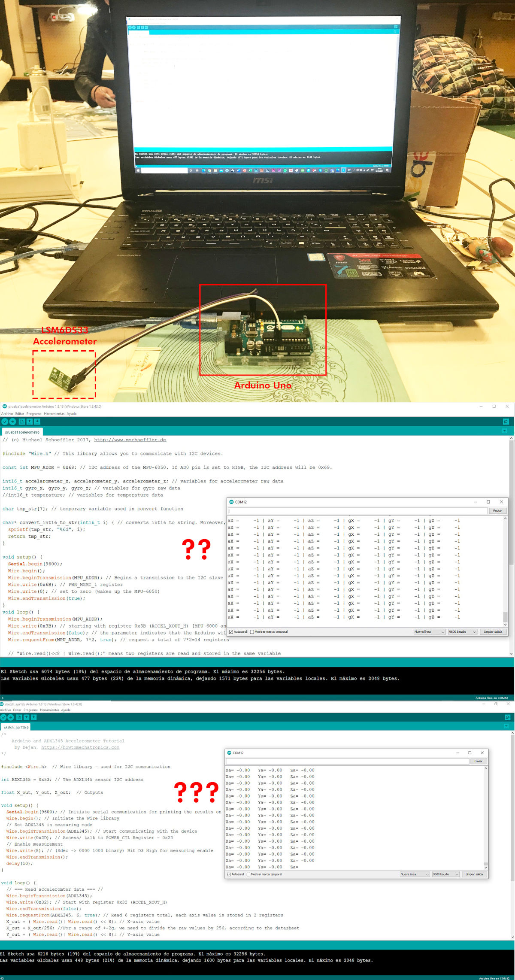Click send text field in aX/gX monitor
This screenshot has width=515, height=980.
[x=358, y=511]
